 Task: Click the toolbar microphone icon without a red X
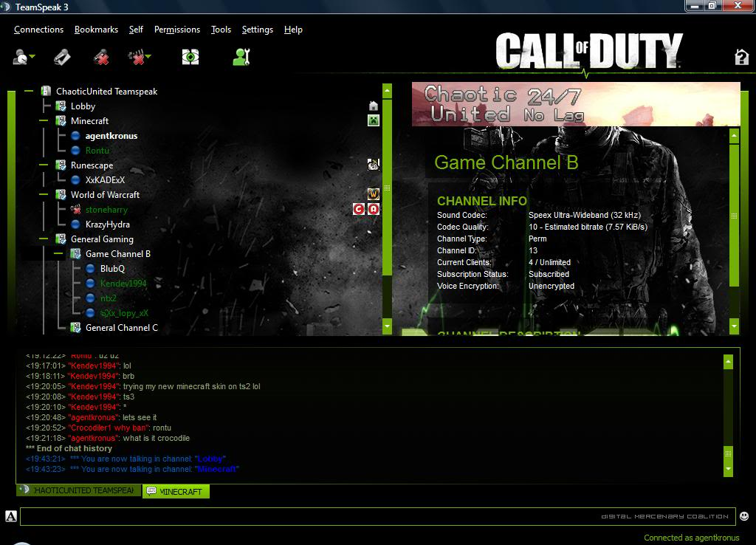pyautogui.click(x=62, y=57)
